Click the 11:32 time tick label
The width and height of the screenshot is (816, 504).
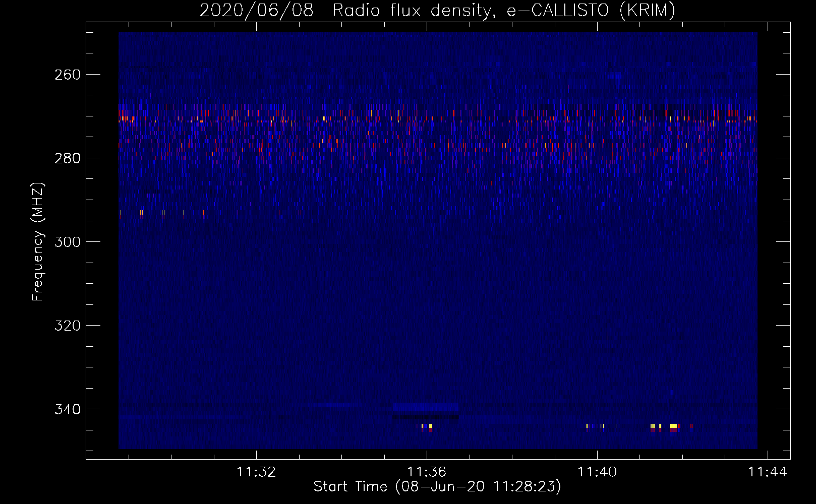256,472
